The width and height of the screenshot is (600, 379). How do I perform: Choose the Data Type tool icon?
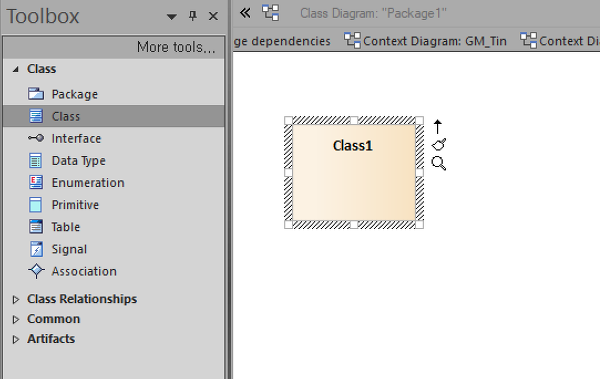tap(36, 160)
